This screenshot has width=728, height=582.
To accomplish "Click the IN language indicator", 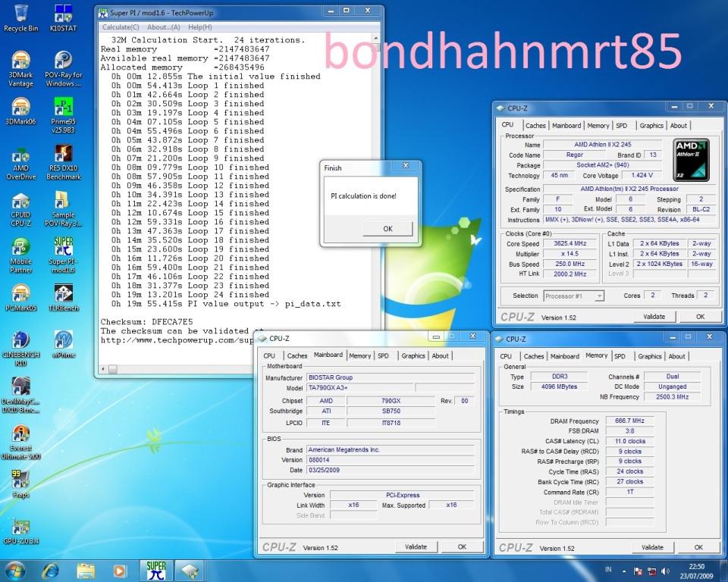I will [x=608, y=569].
